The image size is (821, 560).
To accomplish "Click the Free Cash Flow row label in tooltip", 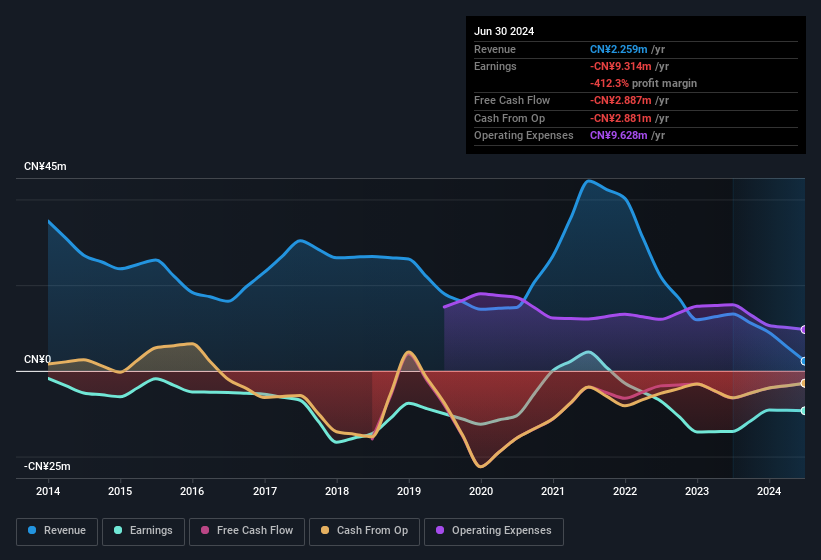I will click(512, 100).
